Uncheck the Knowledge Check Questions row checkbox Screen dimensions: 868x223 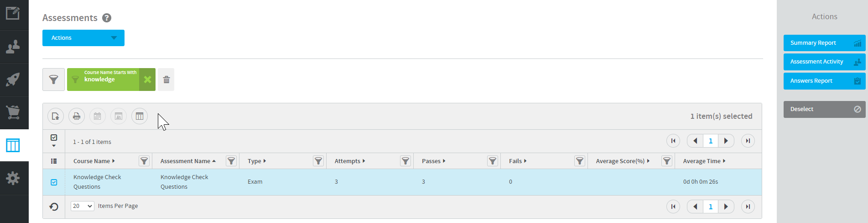click(x=54, y=182)
